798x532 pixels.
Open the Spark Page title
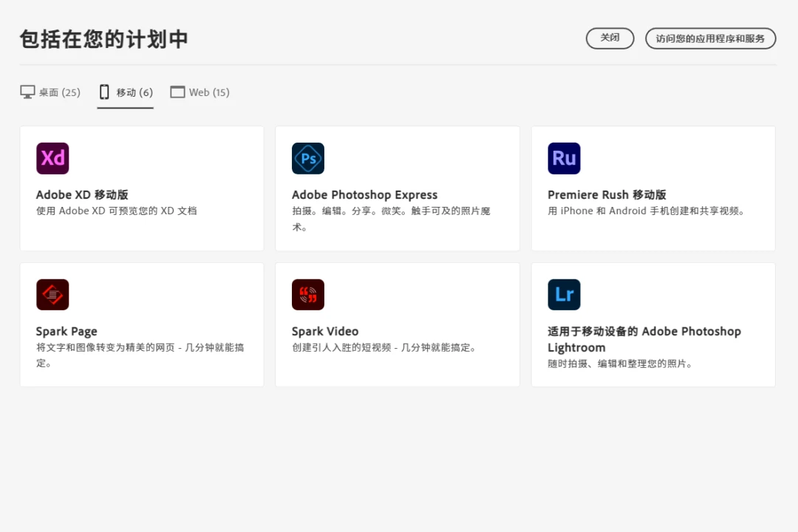click(66, 332)
